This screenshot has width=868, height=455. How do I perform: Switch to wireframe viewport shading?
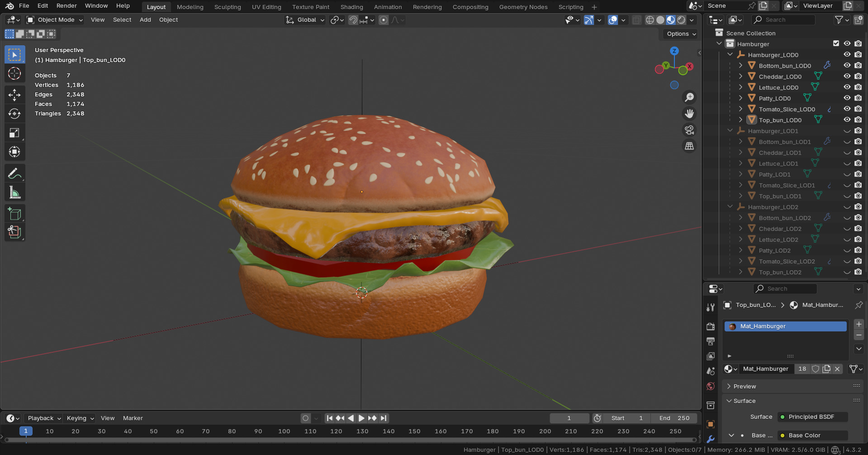[650, 20]
